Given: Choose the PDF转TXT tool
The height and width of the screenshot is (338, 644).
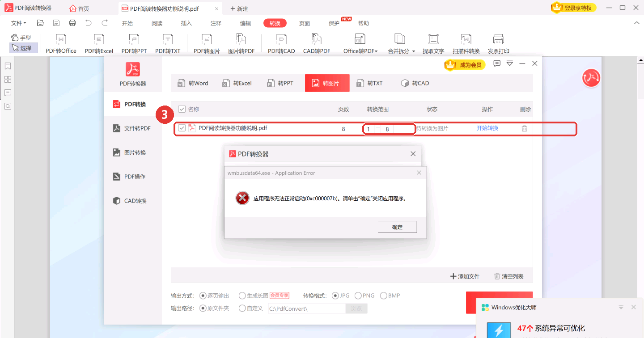Looking at the screenshot, I should [x=168, y=44].
